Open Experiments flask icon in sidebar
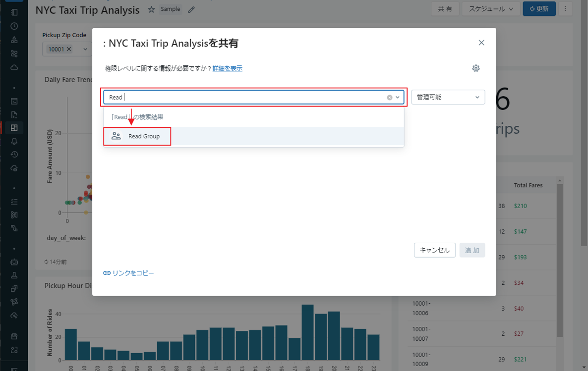The width and height of the screenshot is (588, 371). tap(14, 275)
